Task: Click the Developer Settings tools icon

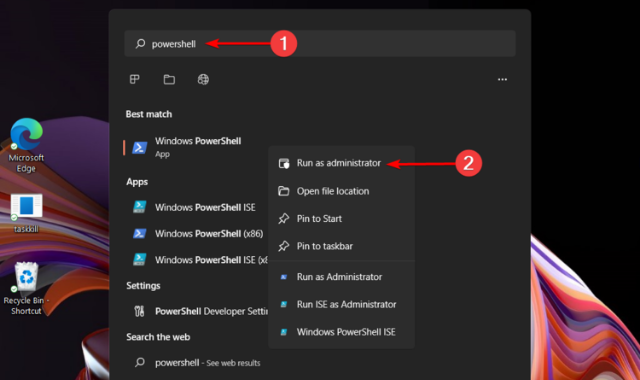Action: pyautogui.click(x=139, y=311)
